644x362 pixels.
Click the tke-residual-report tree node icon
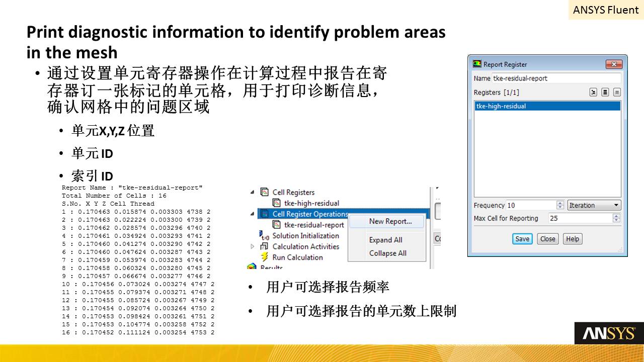click(x=276, y=225)
